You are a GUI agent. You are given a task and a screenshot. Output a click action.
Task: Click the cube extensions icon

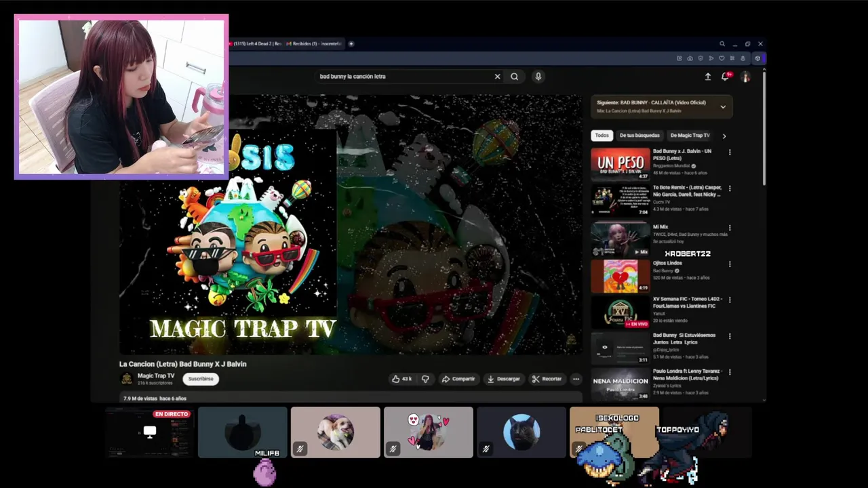point(757,59)
